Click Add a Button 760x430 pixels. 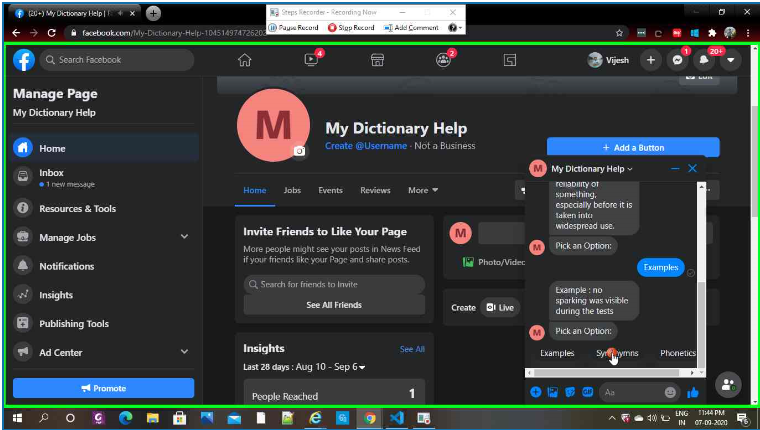pos(633,147)
